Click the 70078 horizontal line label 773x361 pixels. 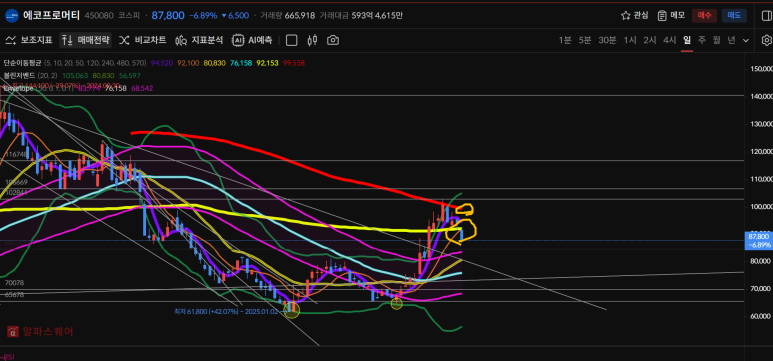point(14,283)
